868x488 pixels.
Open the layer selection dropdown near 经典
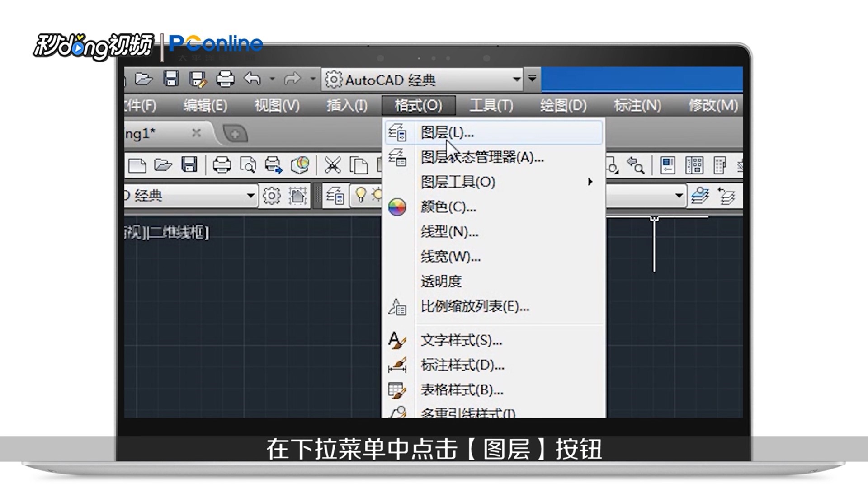(251, 195)
